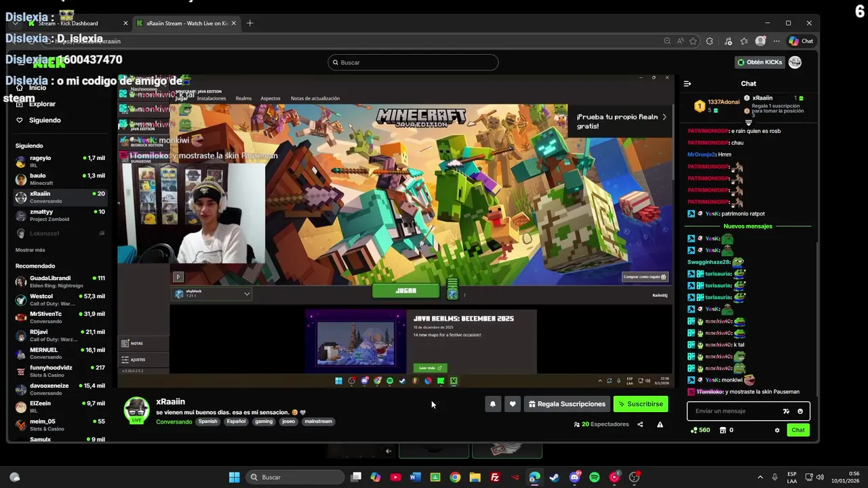
Task: Open Steam from the Windows taskbar
Action: tap(554, 477)
